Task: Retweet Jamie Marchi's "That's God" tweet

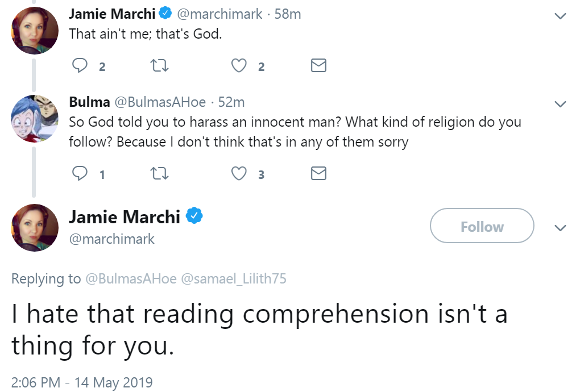Action: 161,66
